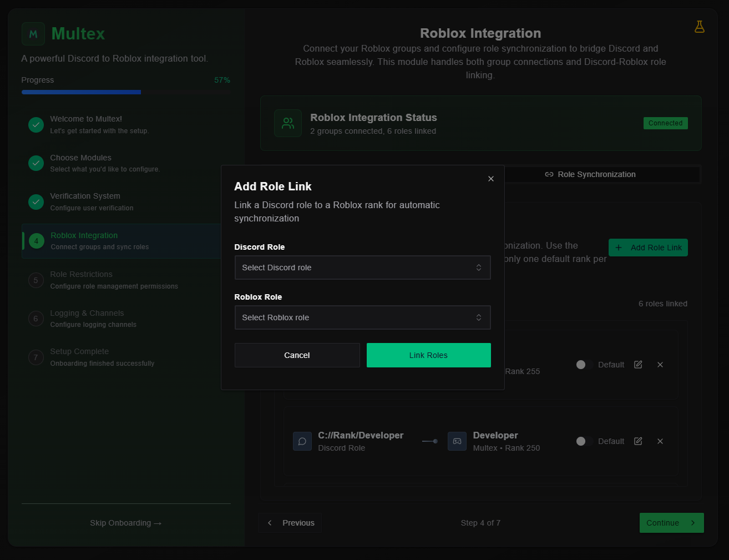Viewport: 729px width, 560px height.
Task: Click the Roblox Integration Status users icon
Action: (288, 123)
